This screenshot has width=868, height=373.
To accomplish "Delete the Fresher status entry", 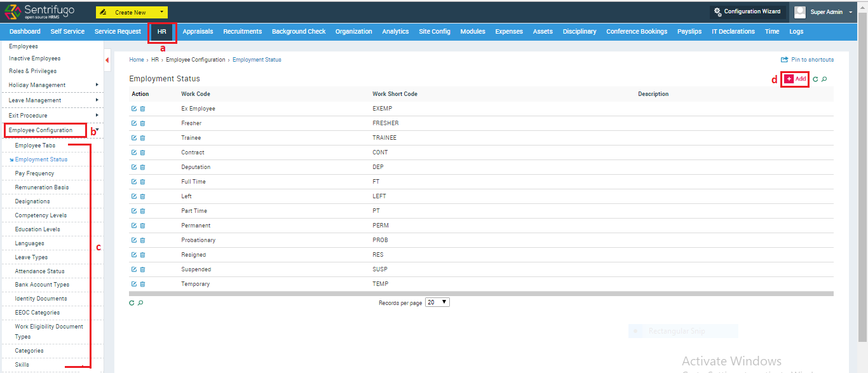I will pos(142,123).
